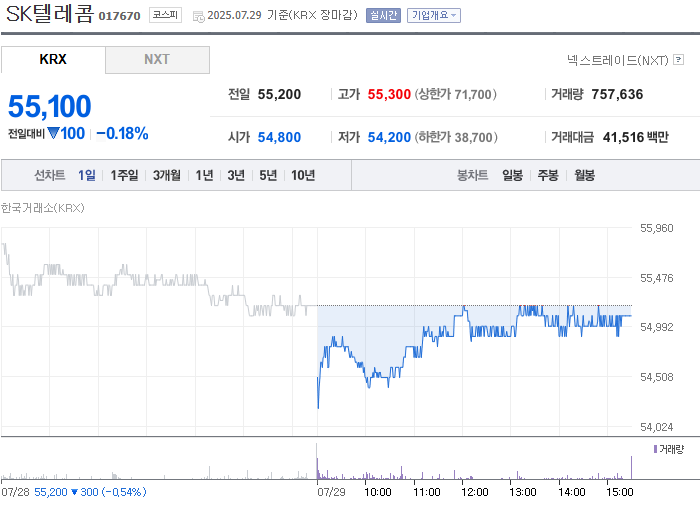Viewport: 700px width, 505px height.
Task: Click the 10:00 time axis label
Action: [x=378, y=492]
